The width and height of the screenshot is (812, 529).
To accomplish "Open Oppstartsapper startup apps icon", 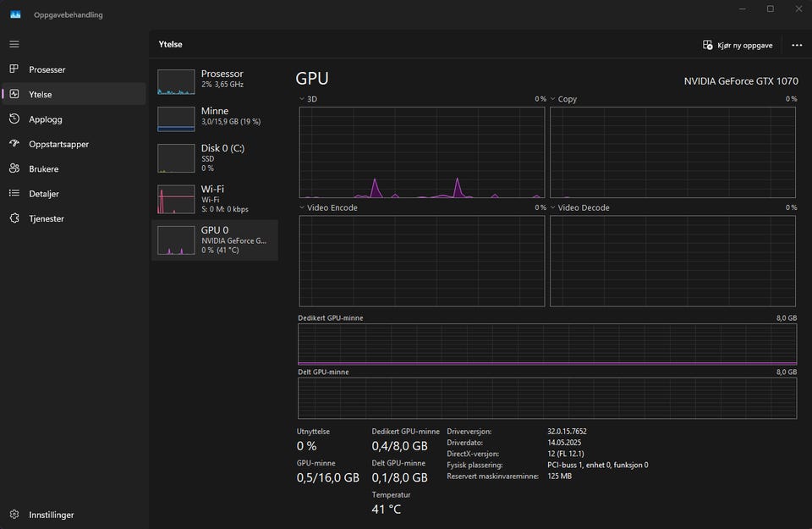I will [14, 144].
